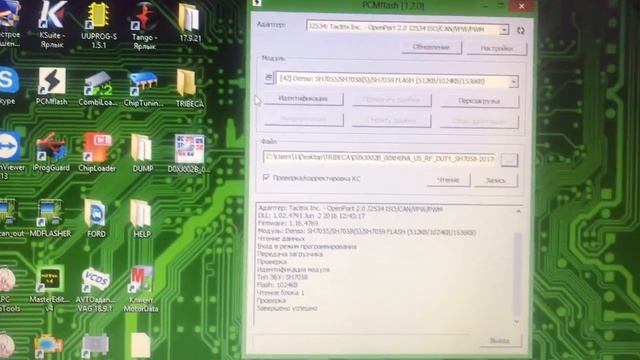This screenshot has width=640, height=360.
Task: Select the PCMflash desktop shortcut
Action: tap(51, 87)
